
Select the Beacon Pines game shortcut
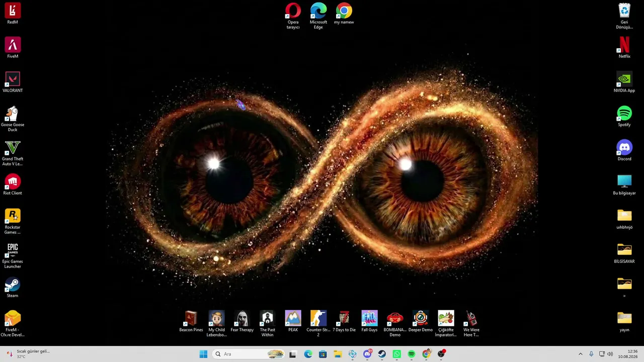pos(191,321)
